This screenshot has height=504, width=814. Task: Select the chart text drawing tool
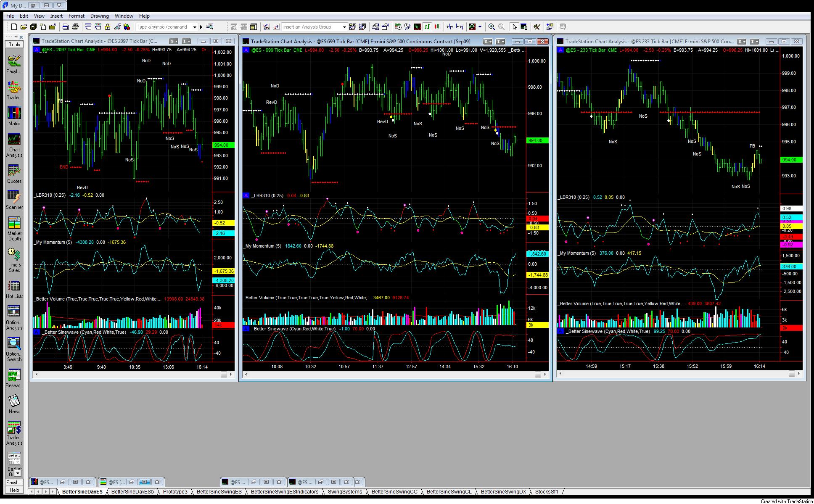(x=524, y=27)
